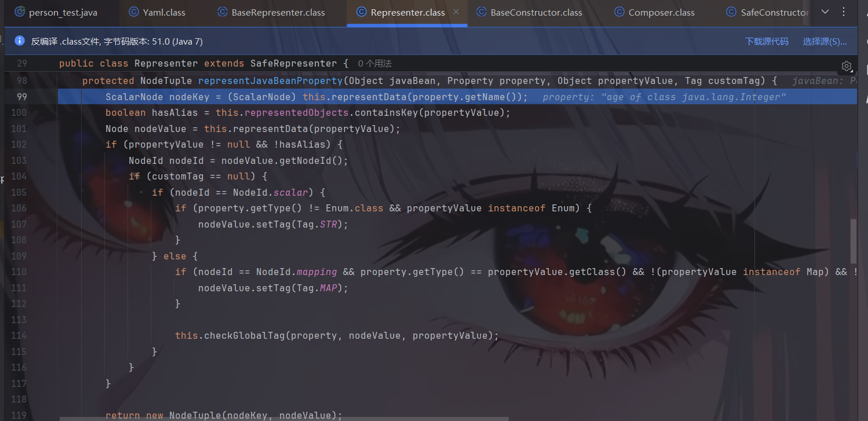The image size is (868, 421).
Task: Click the 'Representer' class name on line 29
Action: pos(166,64)
